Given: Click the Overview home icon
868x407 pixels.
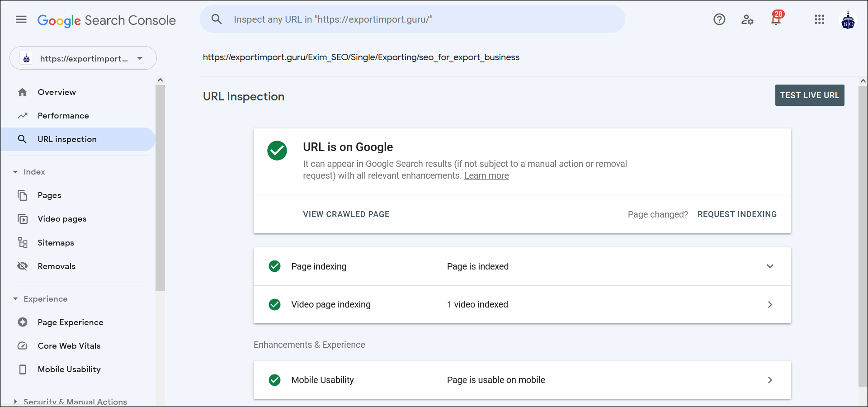Looking at the screenshot, I should tap(23, 92).
